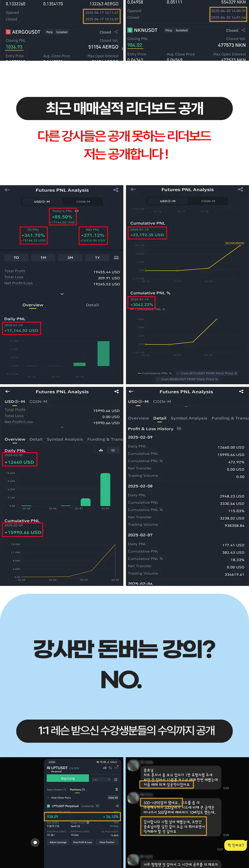Image resolution: width=249 pixels, height=868 pixels.
Task: Expand profit summary chevron below Net Profit/Loss
Action: click(x=62, y=294)
